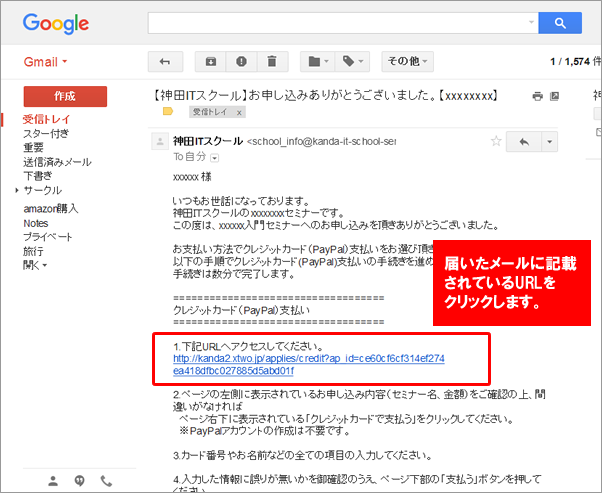Show details dropdown next to To 自分
This screenshot has width=602, height=493.
pos(215,158)
